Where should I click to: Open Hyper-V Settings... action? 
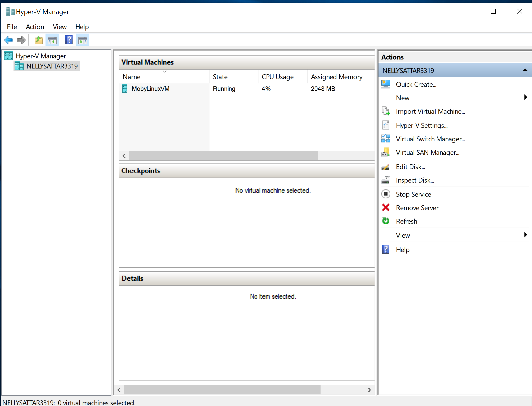422,125
